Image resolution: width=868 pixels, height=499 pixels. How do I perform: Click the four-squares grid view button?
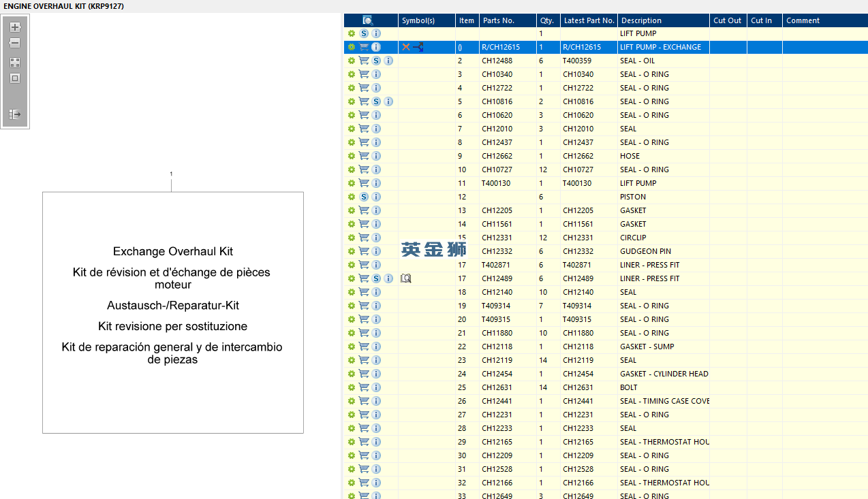click(15, 63)
